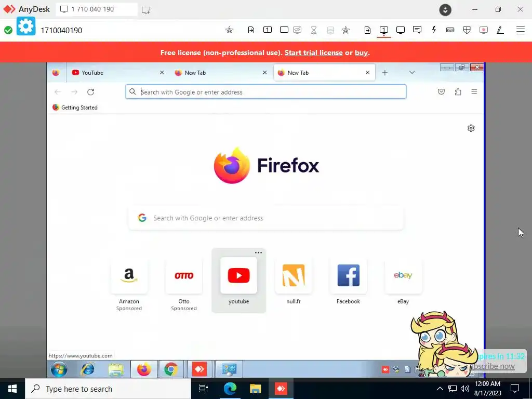Viewport: 532px width, 399px height.
Task: Expand the AnyDesk title bar dropdown circle
Action: pyautogui.click(x=445, y=10)
